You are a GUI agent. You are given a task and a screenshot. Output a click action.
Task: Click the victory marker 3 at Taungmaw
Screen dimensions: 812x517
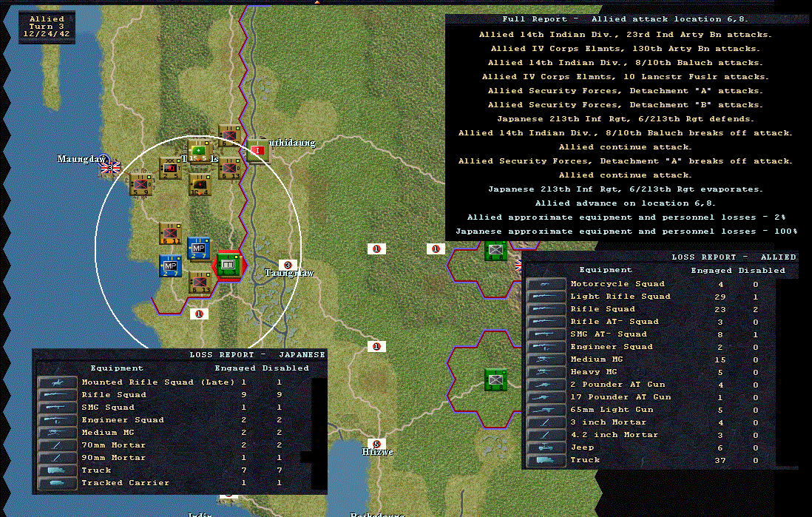(x=288, y=266)
